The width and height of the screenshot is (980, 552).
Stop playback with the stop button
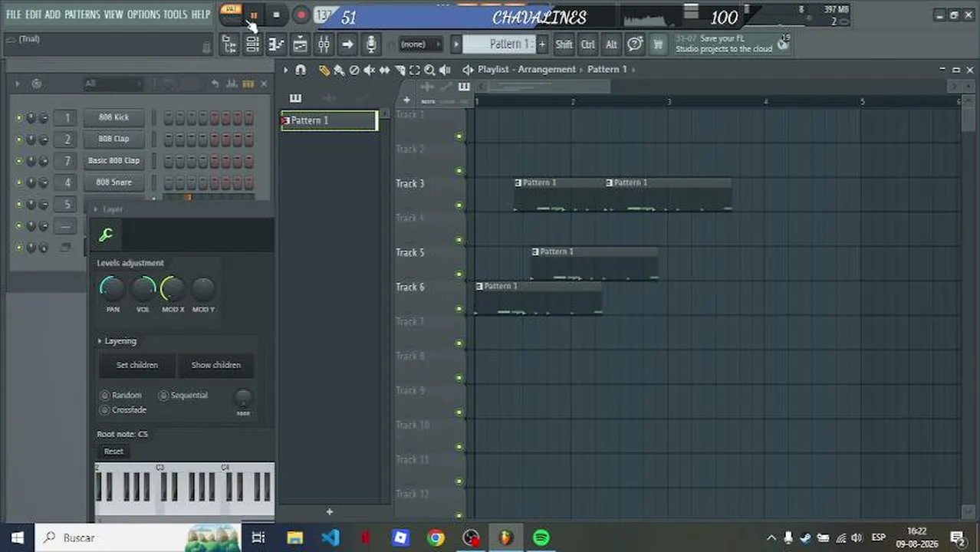(x=276, y=15)
